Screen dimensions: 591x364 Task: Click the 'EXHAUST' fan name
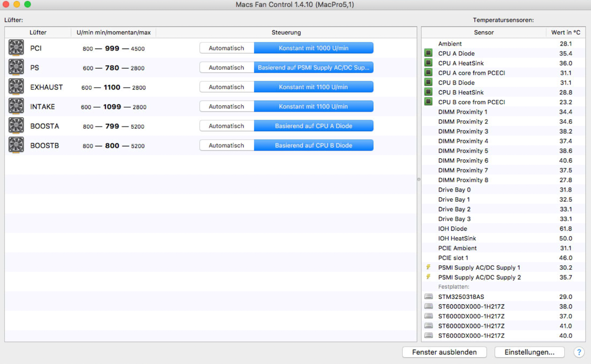pos(47,87)
